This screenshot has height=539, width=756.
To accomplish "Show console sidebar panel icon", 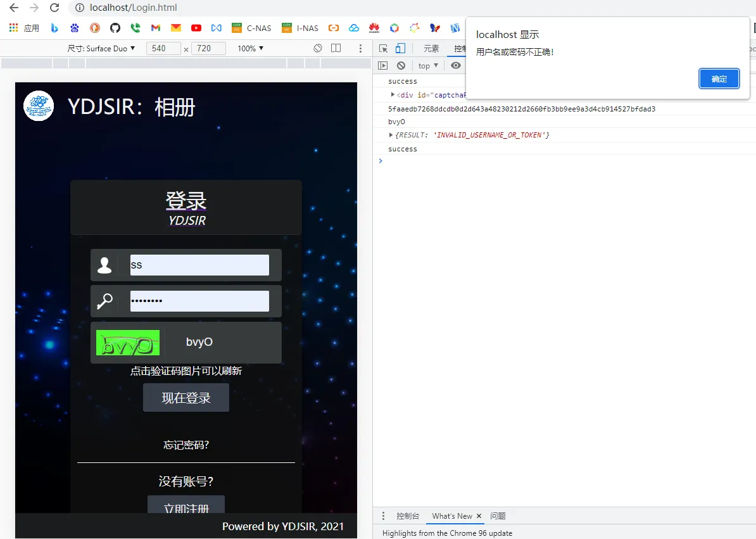I will click(x=382, y=65).
